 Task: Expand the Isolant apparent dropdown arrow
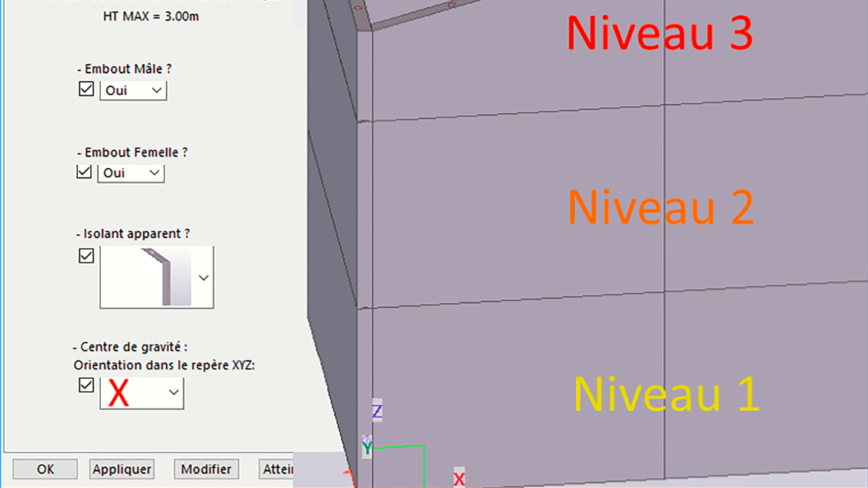coord(203,277)
